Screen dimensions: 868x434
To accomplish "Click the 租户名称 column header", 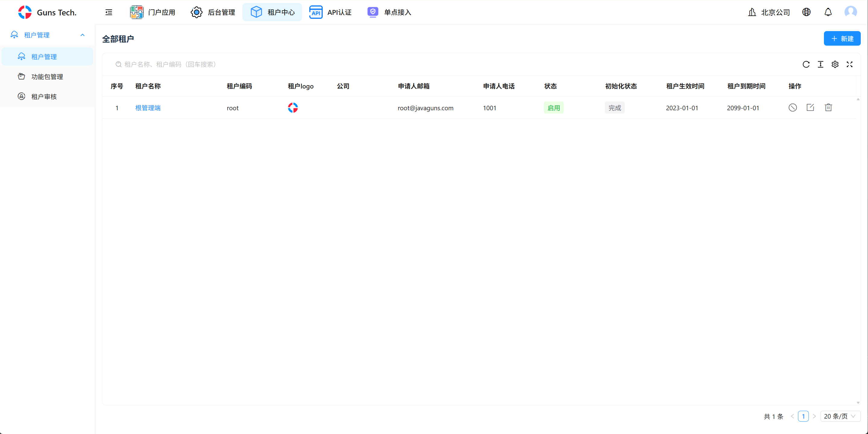I will point(148,86).
